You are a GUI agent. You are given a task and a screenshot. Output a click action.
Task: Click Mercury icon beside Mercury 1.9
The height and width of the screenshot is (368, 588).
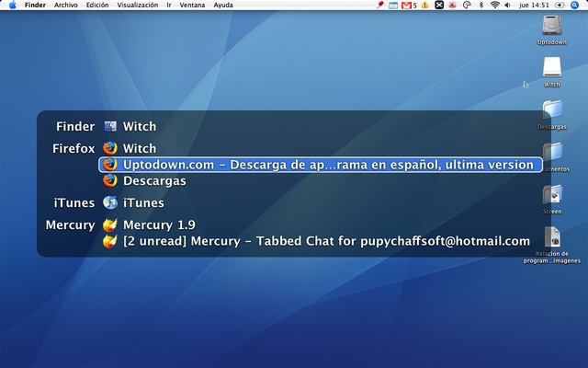(110, 224)
